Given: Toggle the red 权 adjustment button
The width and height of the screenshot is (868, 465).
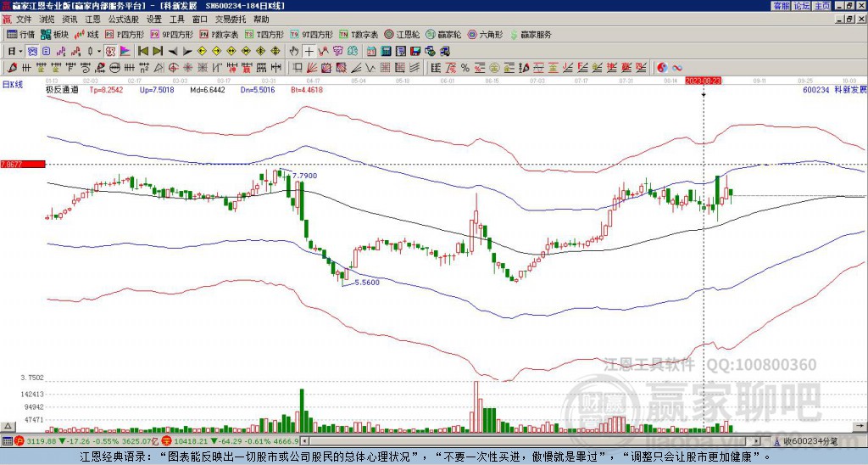Looking at the screenshot, I should click(x=110, y=52).
